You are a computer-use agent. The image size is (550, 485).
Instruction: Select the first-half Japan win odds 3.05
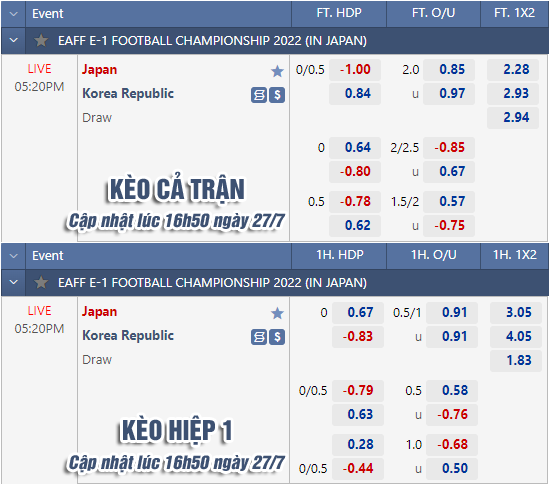[516, 312]
